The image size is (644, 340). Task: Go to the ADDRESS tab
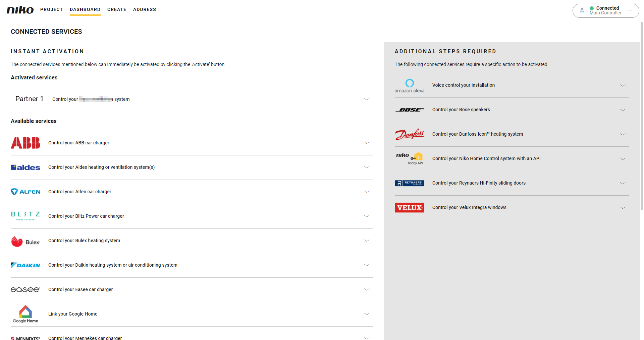click(145, 9)
